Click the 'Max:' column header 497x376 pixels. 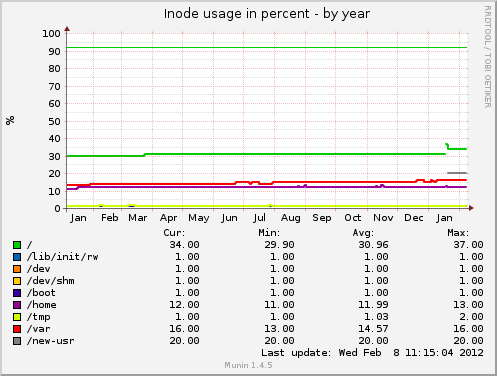pos(458,233)
